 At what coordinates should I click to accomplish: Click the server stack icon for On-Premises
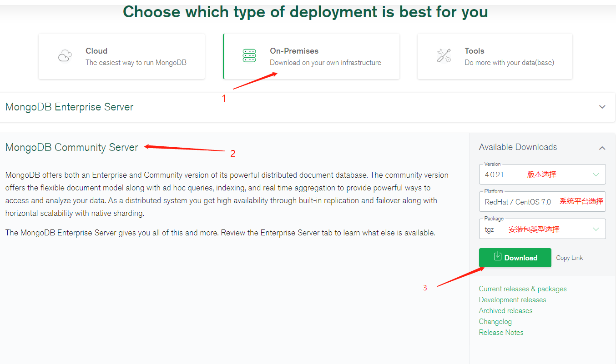(249, 56)
